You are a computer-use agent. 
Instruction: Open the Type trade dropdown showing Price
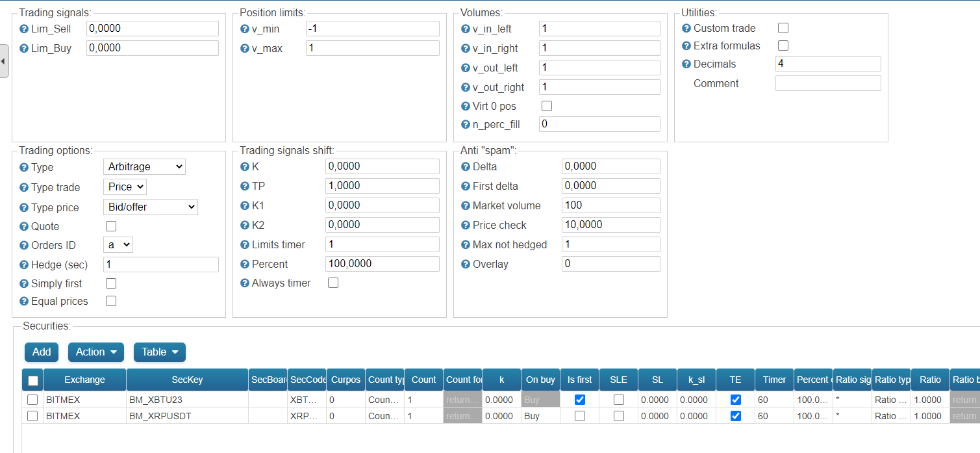coord(125,187)
